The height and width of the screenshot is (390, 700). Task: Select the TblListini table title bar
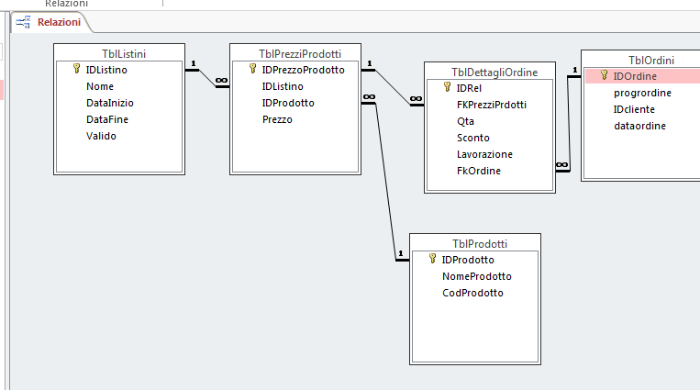(x=119, y=54)
